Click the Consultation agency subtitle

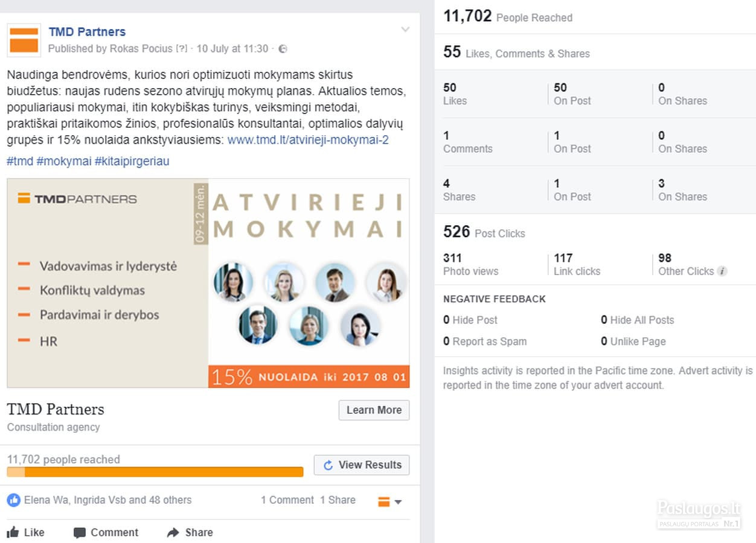pos(54,427)
